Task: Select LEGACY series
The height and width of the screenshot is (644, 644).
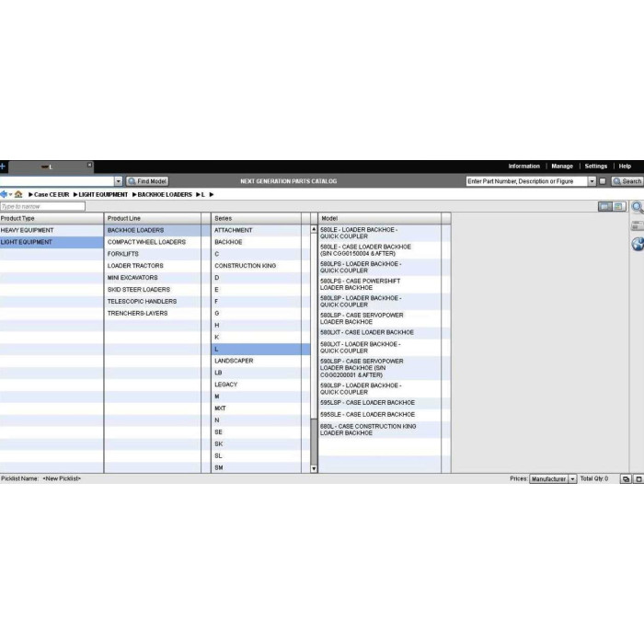Action: [x=260, y=385]
